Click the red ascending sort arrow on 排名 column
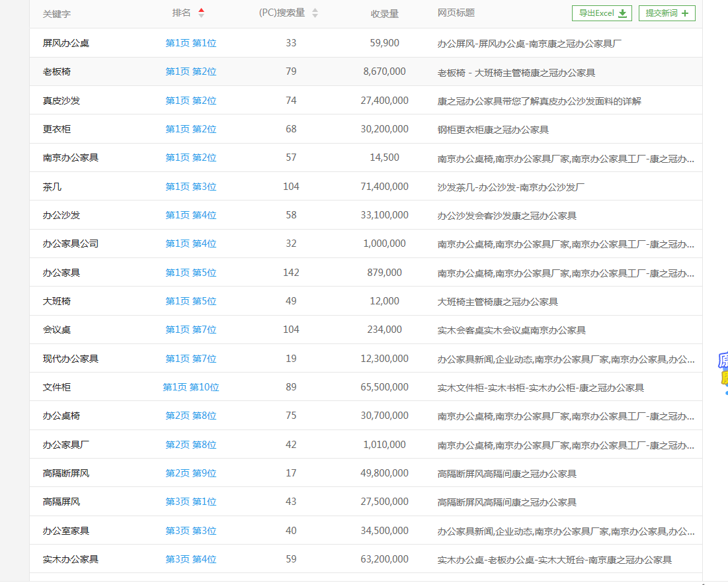Screen dimensions: 728x585 tap(202, 9)
